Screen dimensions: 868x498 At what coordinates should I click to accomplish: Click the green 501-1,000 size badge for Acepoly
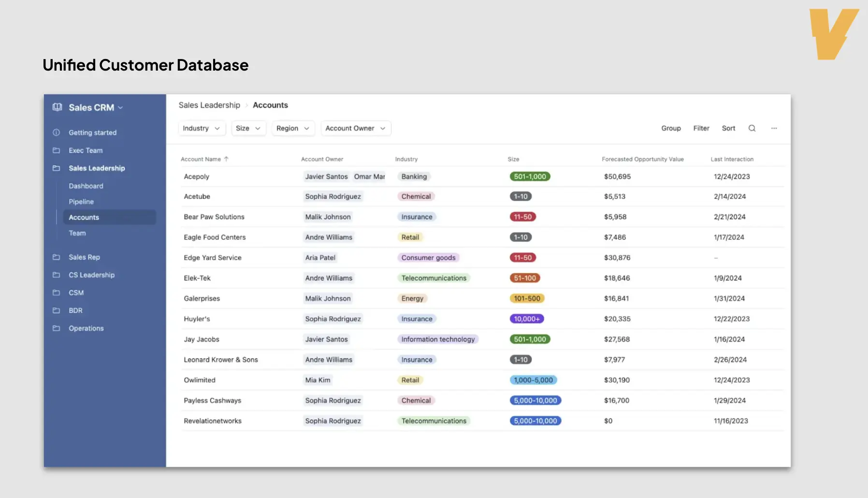pos(530,176)
